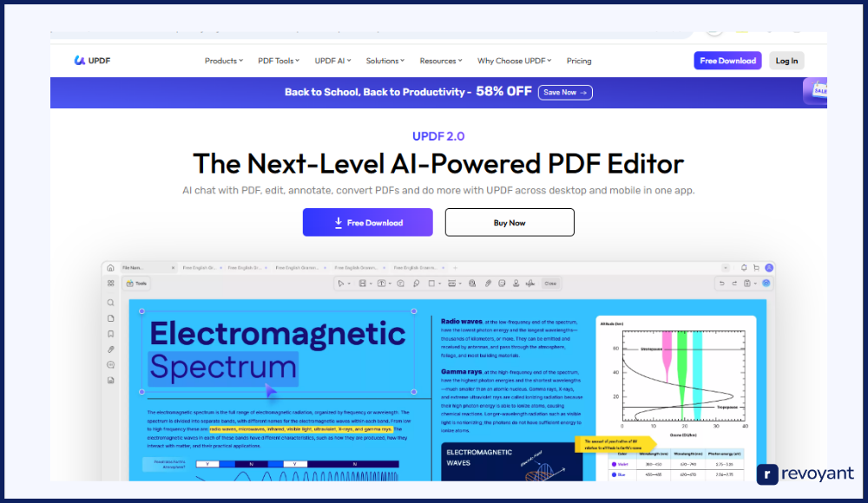Viewport: 868px width, 503px height.
Task: Click the purple user avatar icon
Action: tap(769, 268)
